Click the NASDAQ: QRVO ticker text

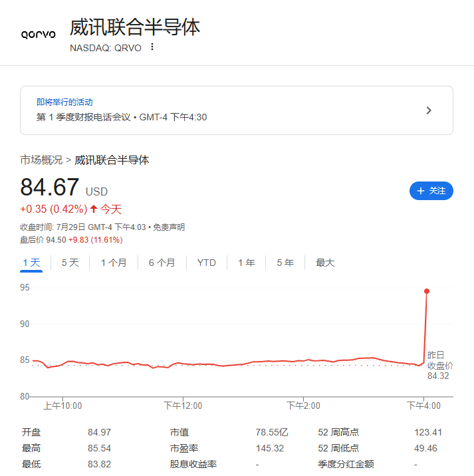[x=106, y=48]
